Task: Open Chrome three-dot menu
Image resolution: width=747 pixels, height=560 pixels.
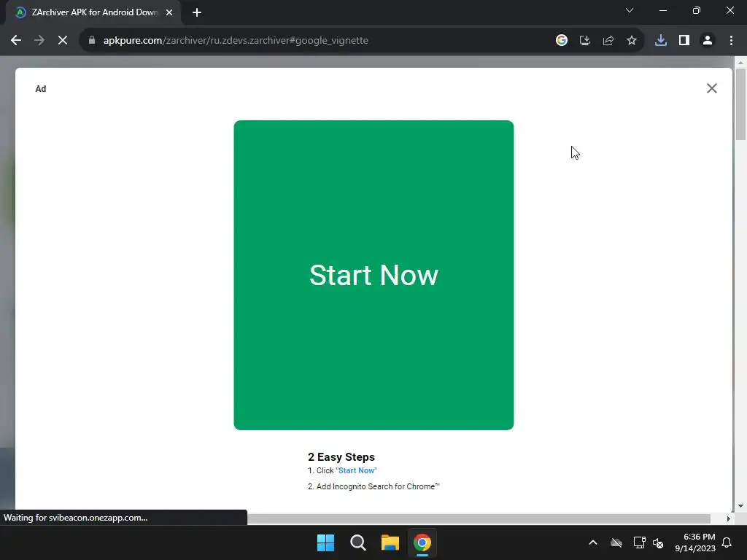Action: coord(731,41)
